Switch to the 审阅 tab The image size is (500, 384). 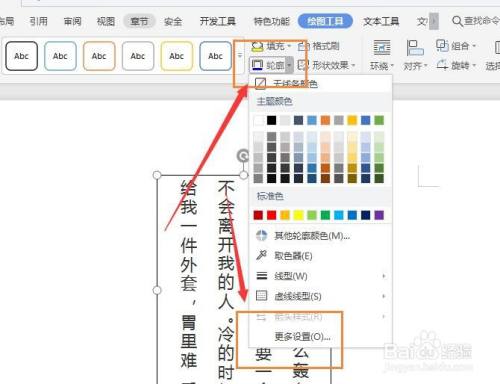pos(72,22)
